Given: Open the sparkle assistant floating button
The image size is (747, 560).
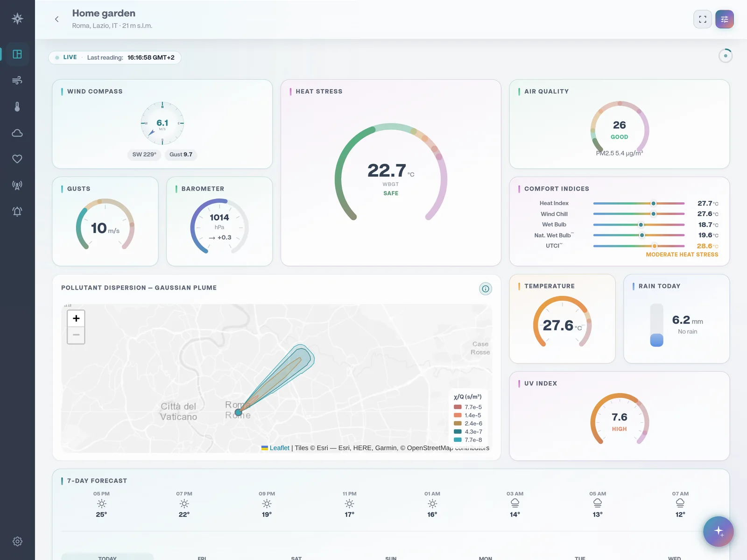Looking at the screenshot, I should (719, 531).
